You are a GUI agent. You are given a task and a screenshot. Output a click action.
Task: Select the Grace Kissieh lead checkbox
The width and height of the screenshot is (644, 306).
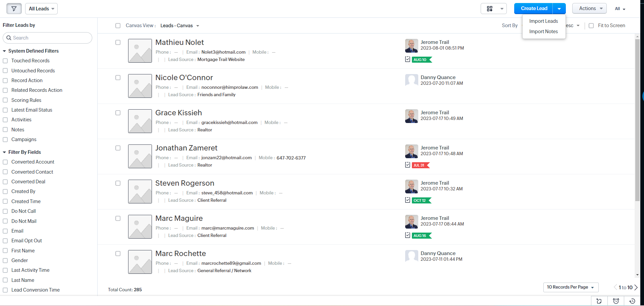click(x=118, y=113)
